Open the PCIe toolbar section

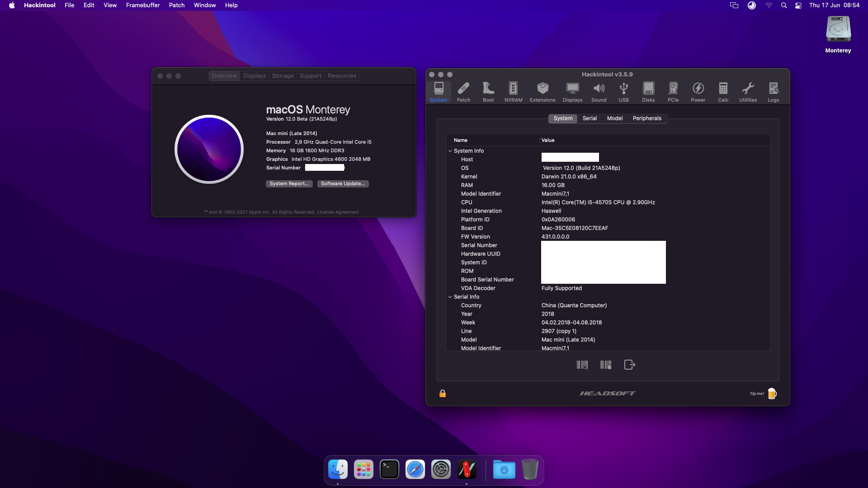click(x=673, y=92)
